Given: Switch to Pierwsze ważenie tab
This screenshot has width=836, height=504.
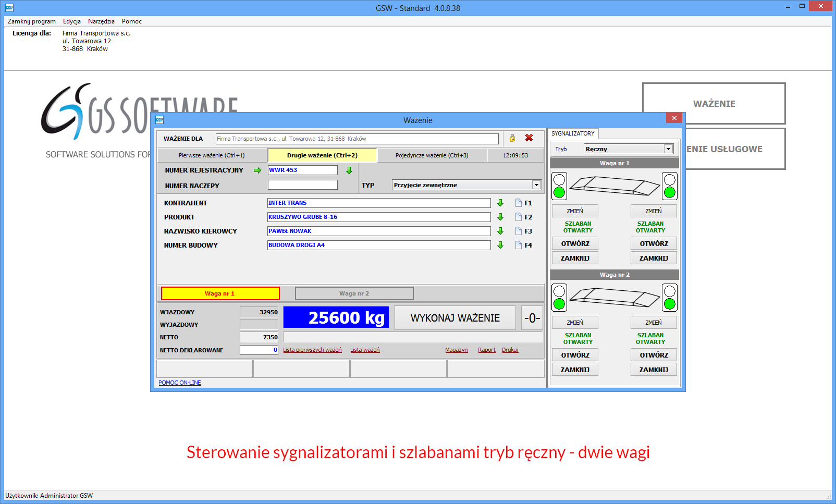Looking at the screenshot, I should (212, 155).
